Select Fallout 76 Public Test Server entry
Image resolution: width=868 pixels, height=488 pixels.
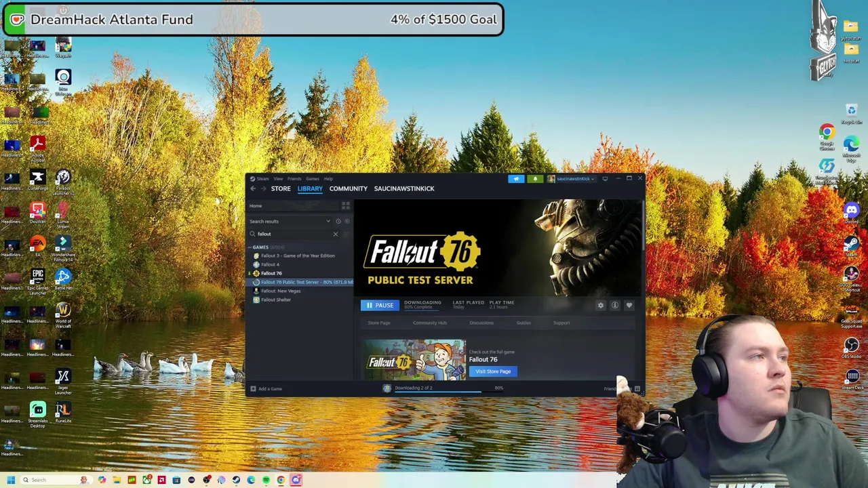300,283
